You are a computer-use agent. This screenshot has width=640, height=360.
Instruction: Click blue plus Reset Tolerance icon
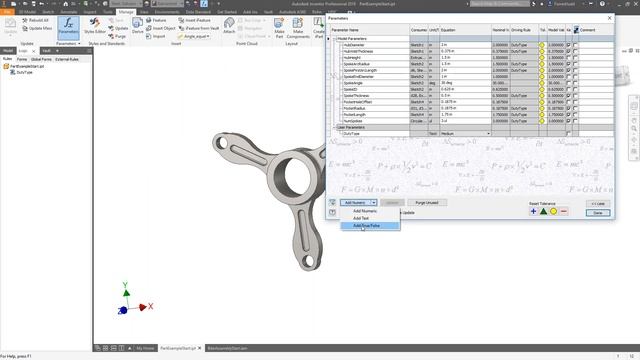[533, 211]
